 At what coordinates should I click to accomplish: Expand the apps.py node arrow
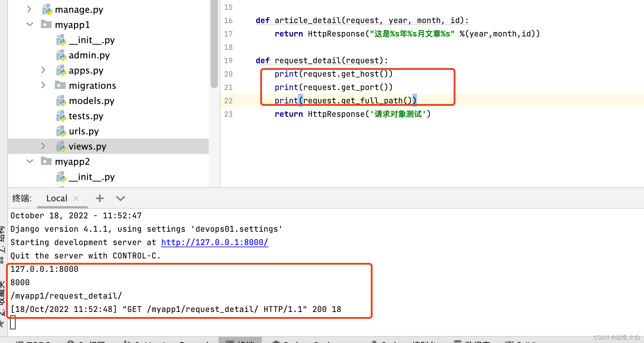pos(43,70)
